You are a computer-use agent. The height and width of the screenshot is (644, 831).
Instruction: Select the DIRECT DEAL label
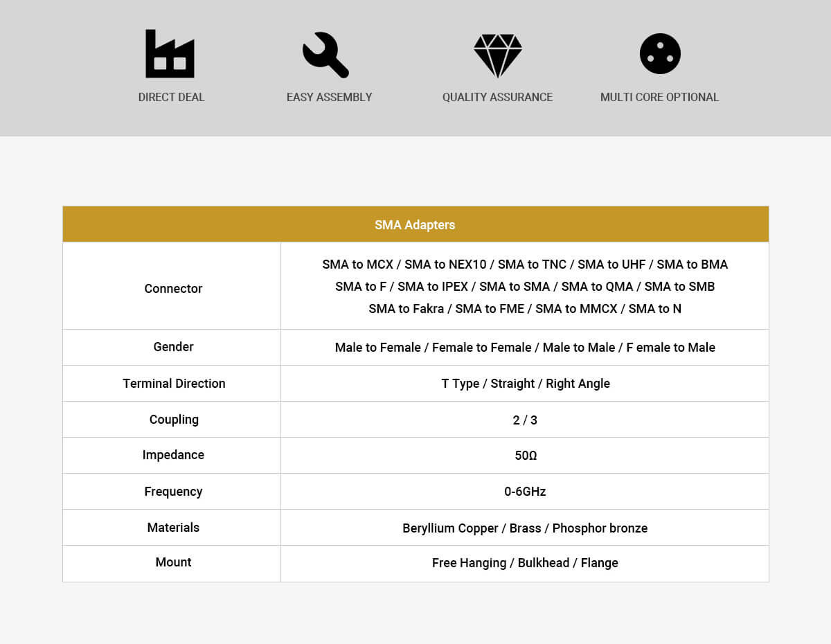tap(171, 98)
